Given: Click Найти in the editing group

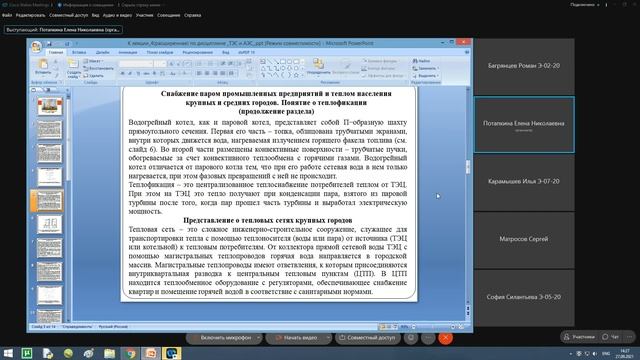Looking at the screenshot, I should click(422, 61).
